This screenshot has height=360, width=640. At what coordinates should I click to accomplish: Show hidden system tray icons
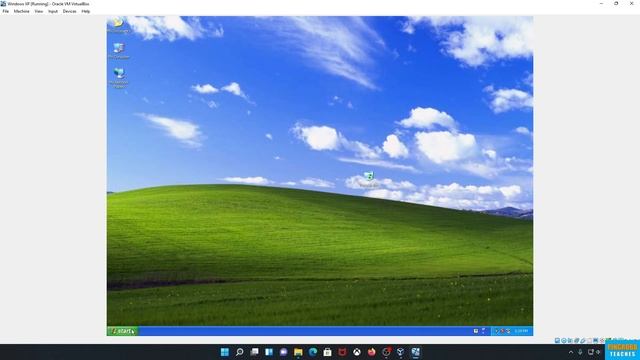tap(571, 352)
